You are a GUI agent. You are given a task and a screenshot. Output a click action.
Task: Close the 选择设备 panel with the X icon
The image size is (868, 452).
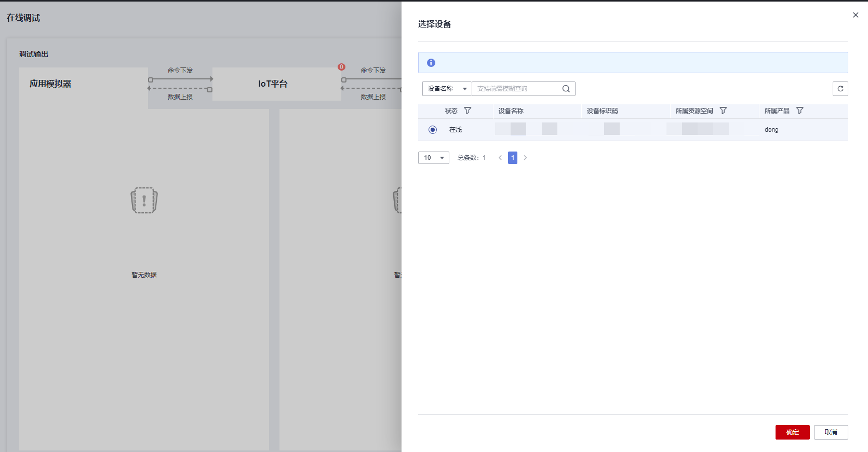856,15
